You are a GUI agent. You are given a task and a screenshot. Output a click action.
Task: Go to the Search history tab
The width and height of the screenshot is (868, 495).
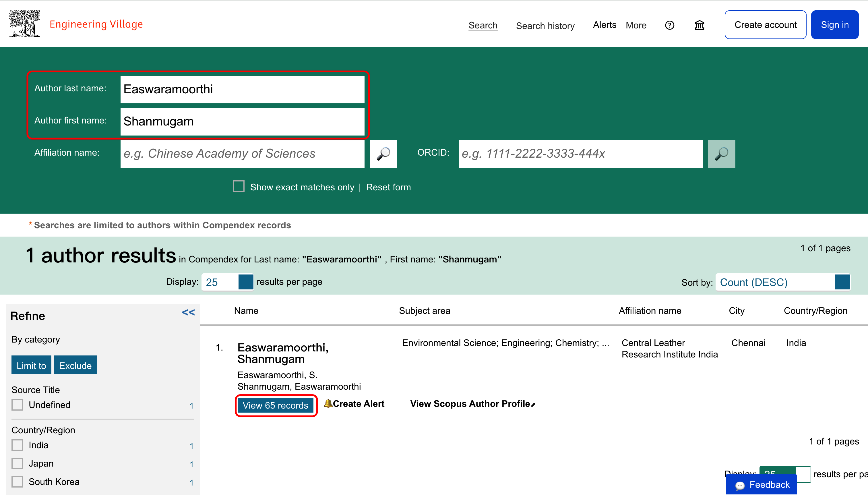coord(545,26)
